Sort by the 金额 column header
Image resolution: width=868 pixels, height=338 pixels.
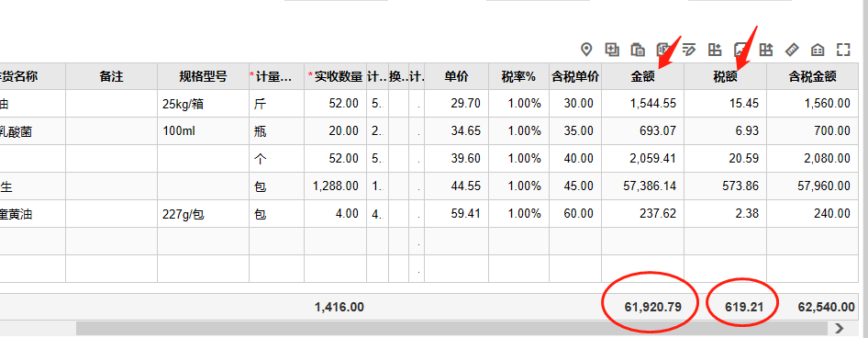point(642,76)
